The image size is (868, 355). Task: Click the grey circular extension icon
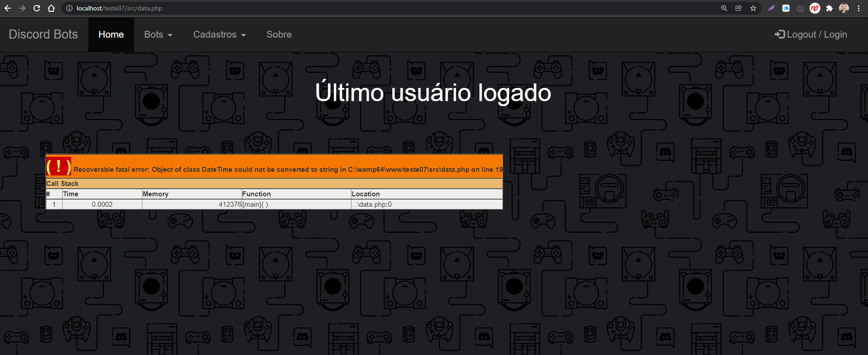click(800, 8)
